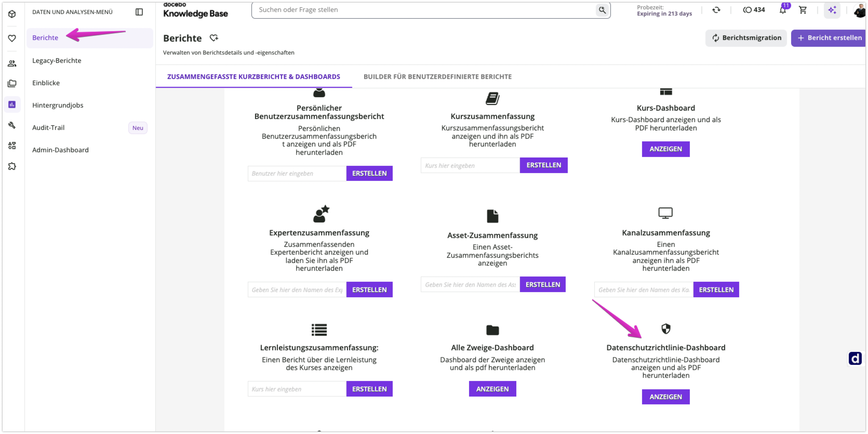Open Legacy-Berichte menu item
Viewport: 868px width, 434px height.
point(57,60)
